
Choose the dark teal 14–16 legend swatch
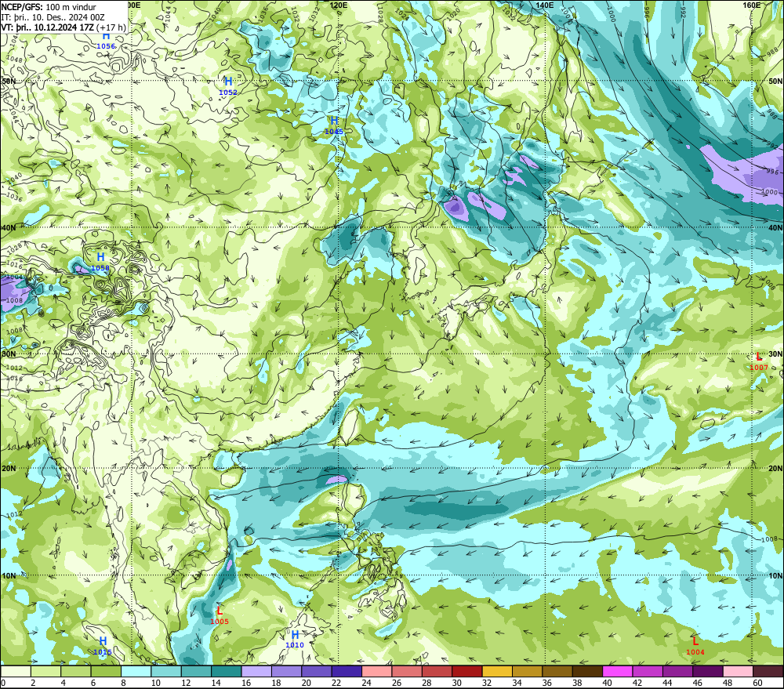coord(227,671)
